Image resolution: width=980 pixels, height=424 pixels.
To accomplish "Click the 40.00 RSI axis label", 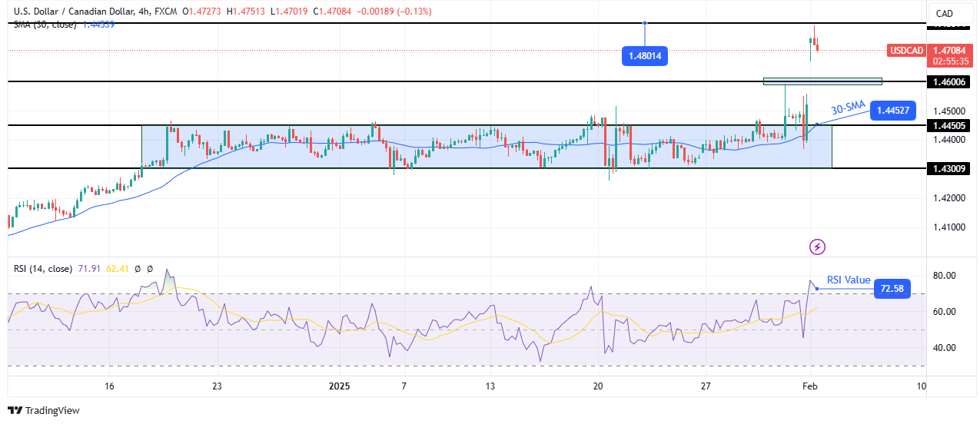I will tap(945, 347).
